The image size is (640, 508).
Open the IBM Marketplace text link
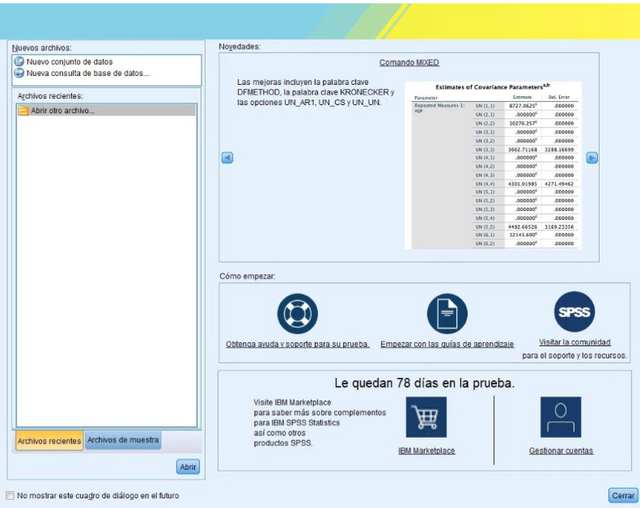tap(427, 451)
